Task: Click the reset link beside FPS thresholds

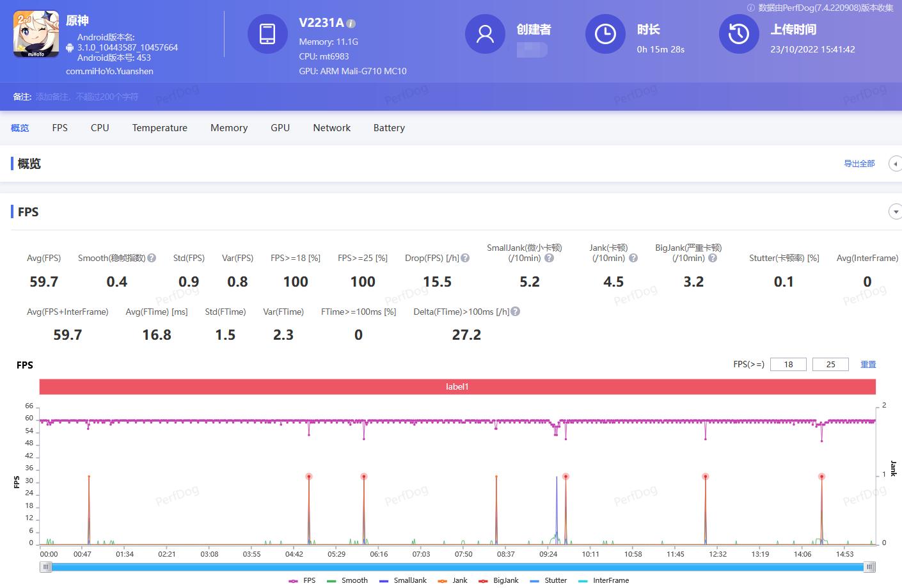Action: pos(868,364)
